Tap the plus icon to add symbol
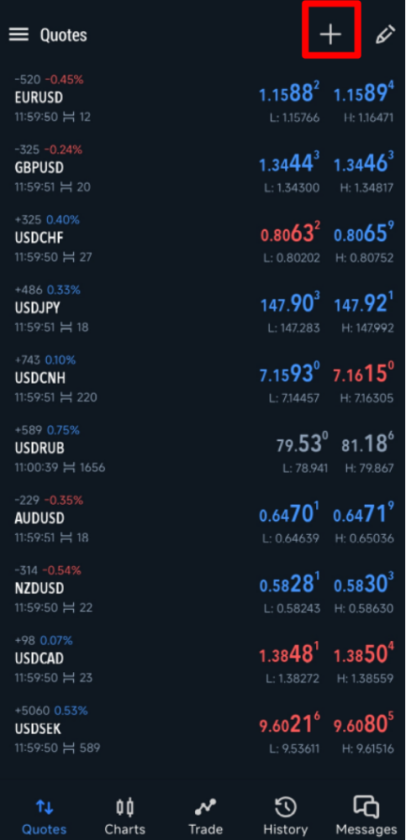The height and width of the screenshot is (840, 406). click(330, 34)
